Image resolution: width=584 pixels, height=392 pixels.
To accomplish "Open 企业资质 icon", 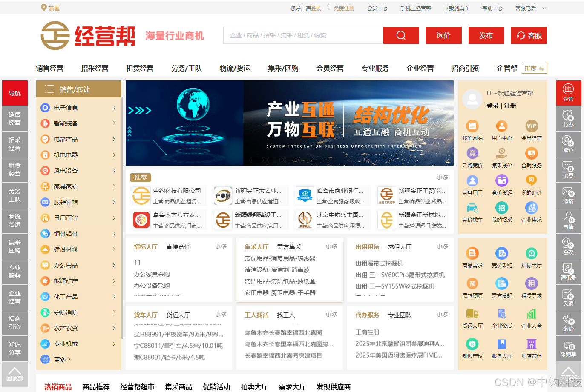I will (x=502, y=314).
